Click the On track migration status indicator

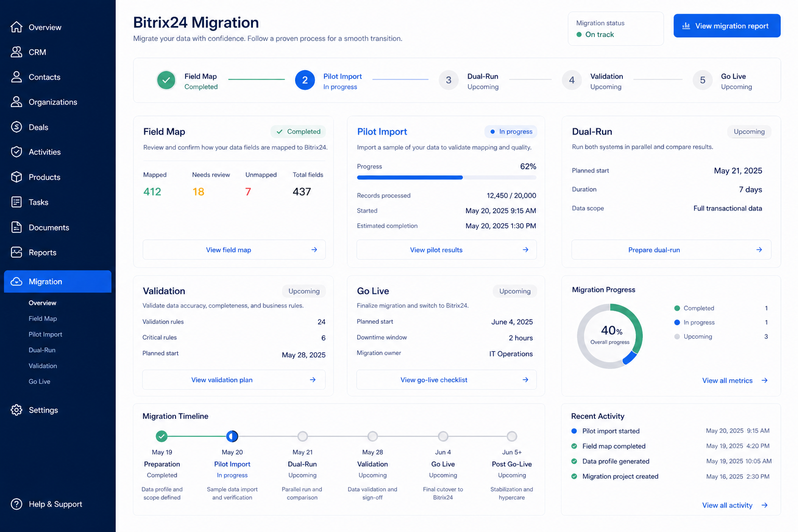pos(595,34)
